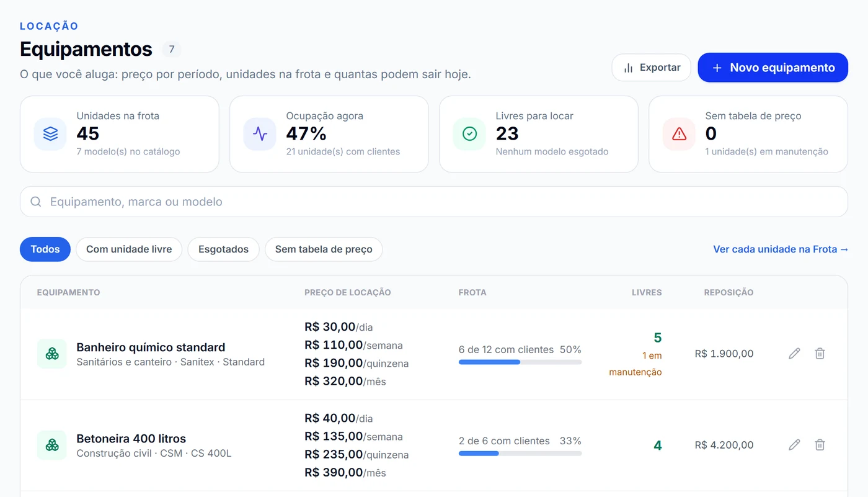Click the R$ 4.200,00 reposição value
Viewport: 868px width, 497px height.
click(724, 445)
